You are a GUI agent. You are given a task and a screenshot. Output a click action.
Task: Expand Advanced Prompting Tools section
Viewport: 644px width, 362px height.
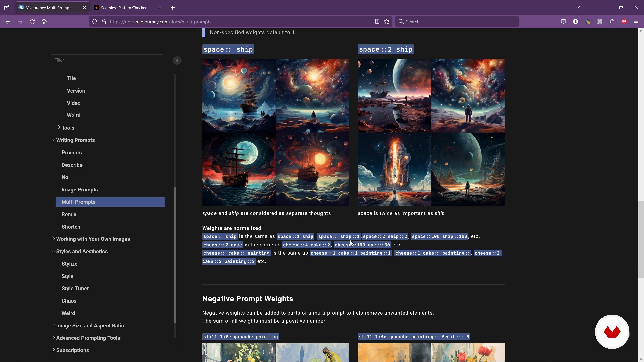[x=53, y=338]
